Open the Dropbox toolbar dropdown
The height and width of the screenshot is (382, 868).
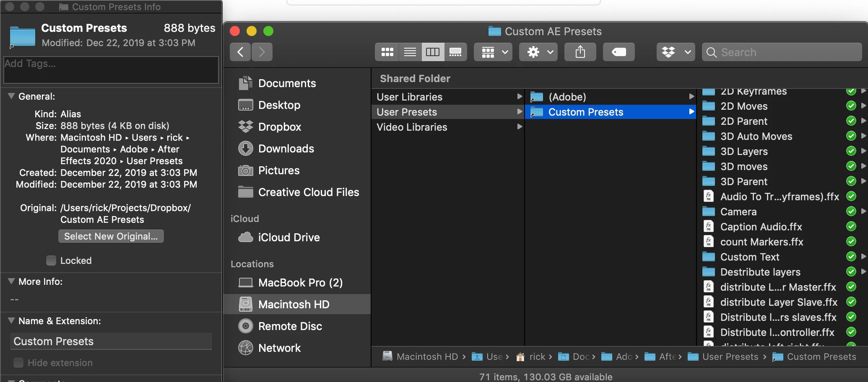[x=676, y=52]
